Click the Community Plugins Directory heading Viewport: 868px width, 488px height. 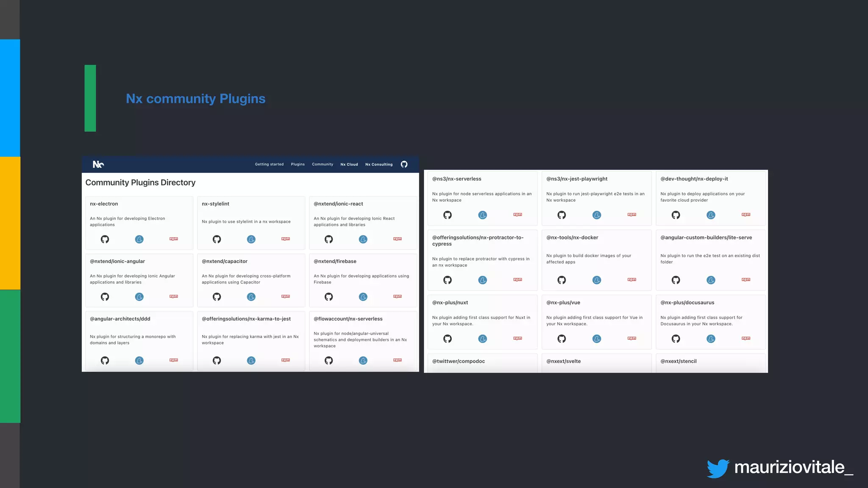(140, 183)
